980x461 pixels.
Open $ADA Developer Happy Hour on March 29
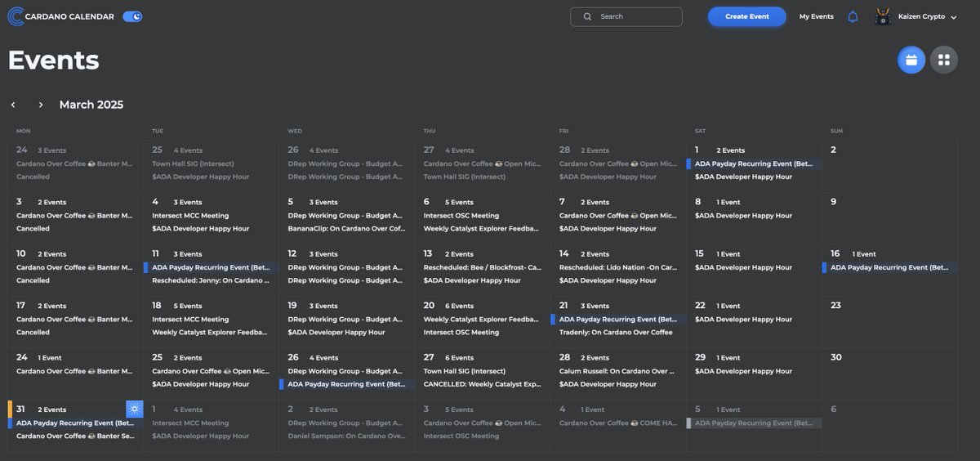click(743, 371)
